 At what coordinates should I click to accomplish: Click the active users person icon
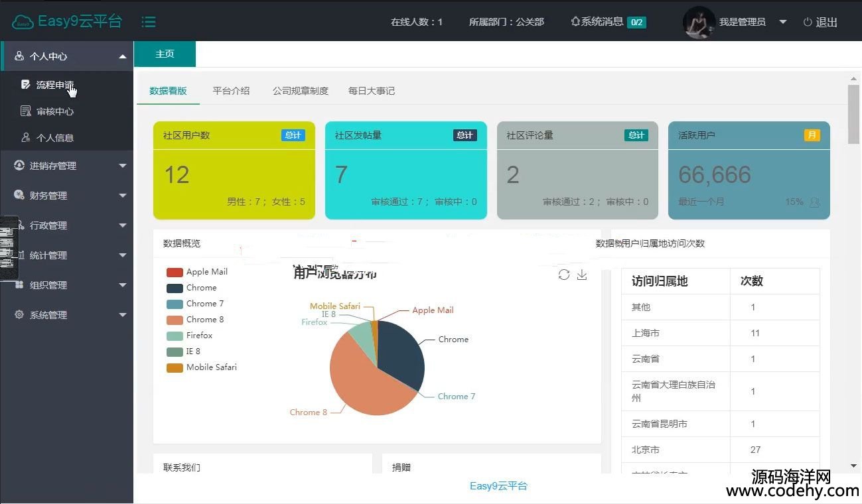pyautogui.click(x=815, y=202)
